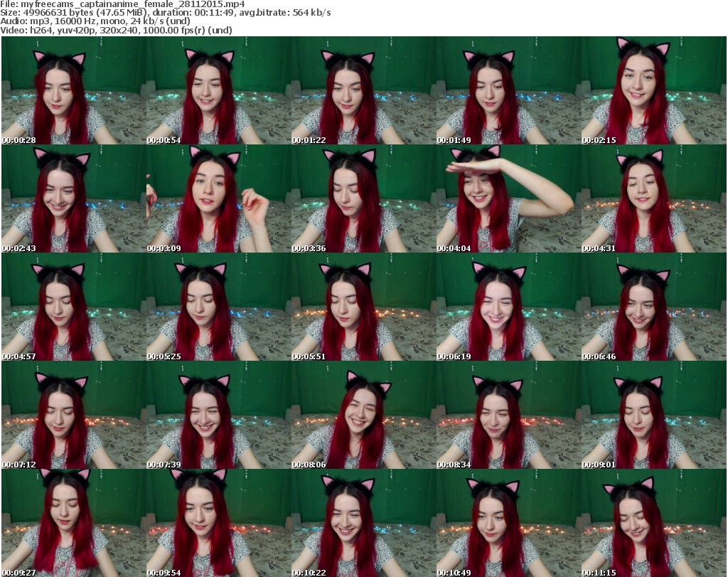Viewport: 728px width, 577px height.
Task: Pick the 00:06:19 preview frame
Action: click(x=508, y=307)
